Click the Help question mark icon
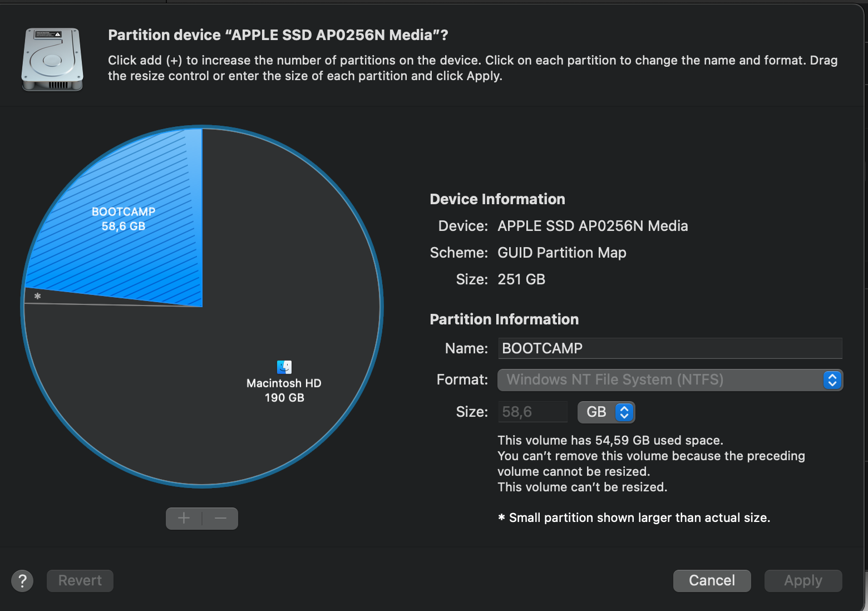Screen dimensions: 868x611 [x=22, y=580]
